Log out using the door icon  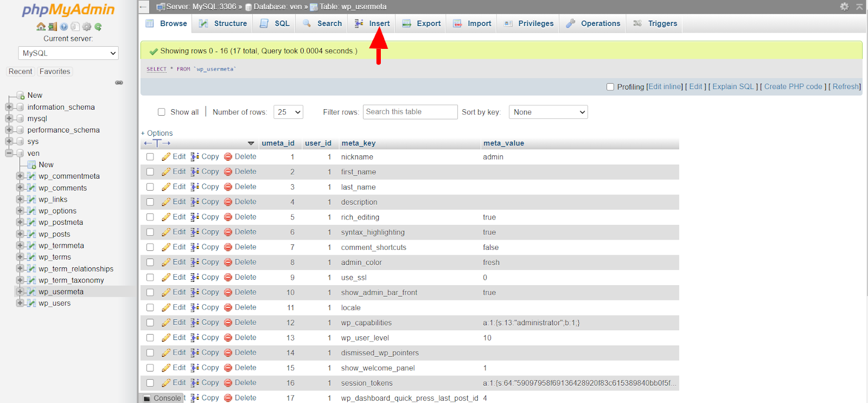coord(52,27)
